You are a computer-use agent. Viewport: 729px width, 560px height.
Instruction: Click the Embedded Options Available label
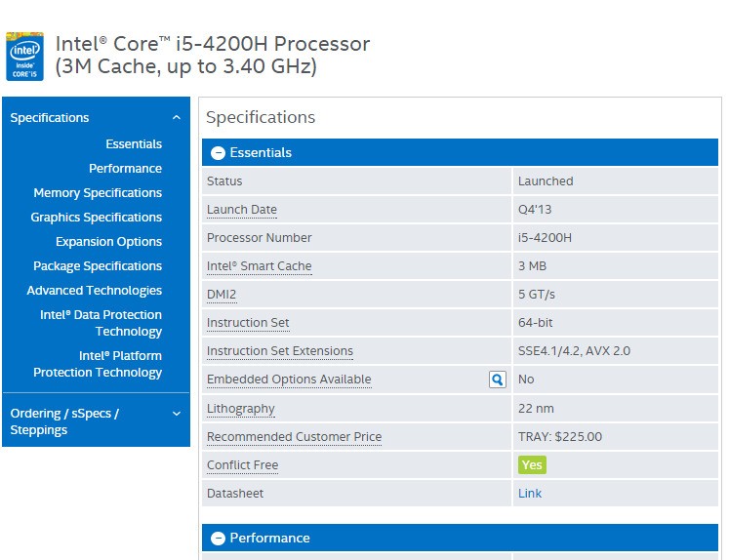point(289,380)
